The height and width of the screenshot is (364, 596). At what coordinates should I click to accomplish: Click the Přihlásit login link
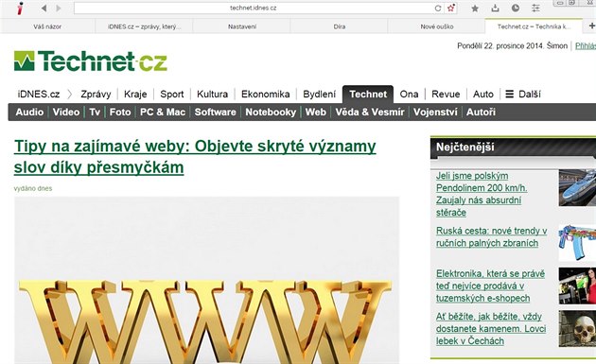(586, 46)
